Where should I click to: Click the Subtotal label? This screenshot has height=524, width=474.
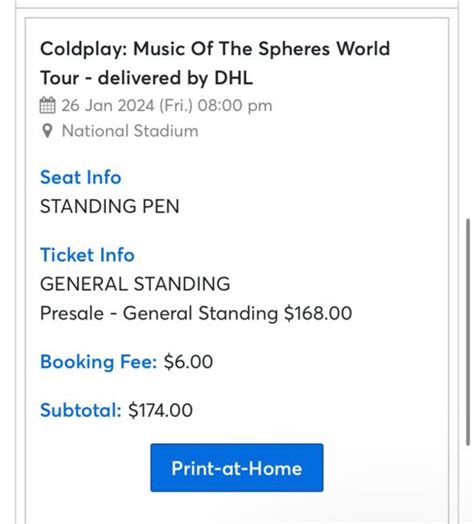[81, 410]
